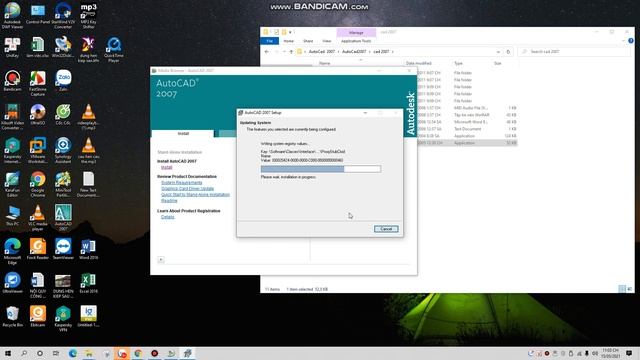Select the Install tab in Media Browser

coord(183,133)
